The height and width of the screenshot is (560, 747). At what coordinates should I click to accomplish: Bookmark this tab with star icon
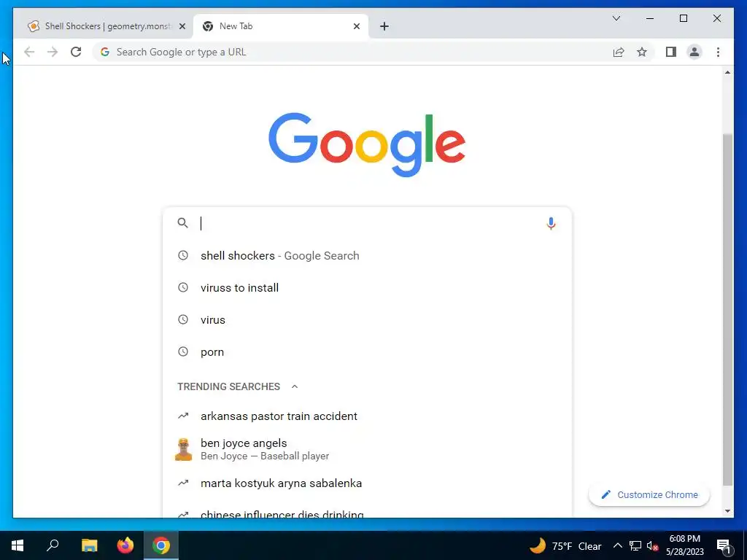coord(642,52)
